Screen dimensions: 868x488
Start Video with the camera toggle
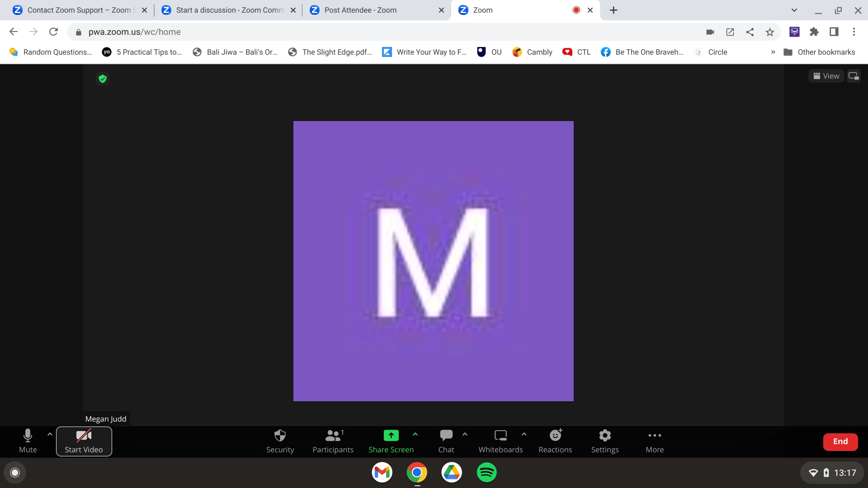pyautogui.click(x=84, y=441)
